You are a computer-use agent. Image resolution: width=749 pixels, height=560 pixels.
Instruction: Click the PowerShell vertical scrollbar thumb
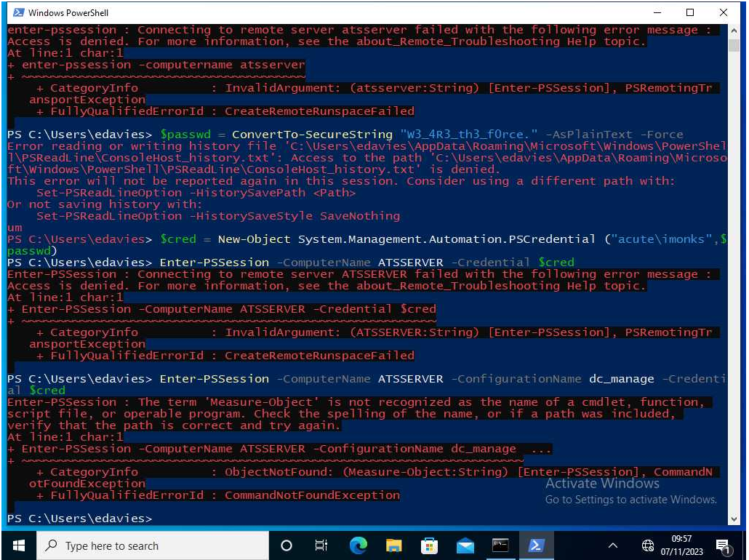pos(734,45)
